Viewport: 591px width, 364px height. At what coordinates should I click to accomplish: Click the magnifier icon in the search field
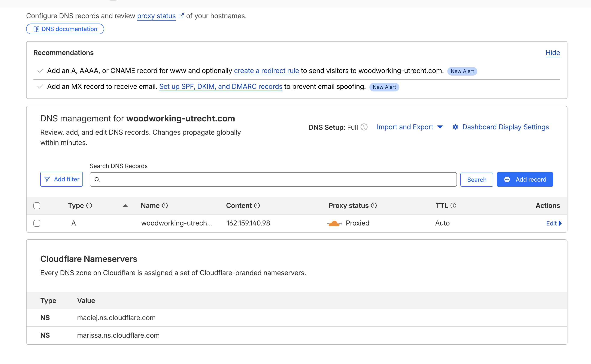tap(97, 180)
